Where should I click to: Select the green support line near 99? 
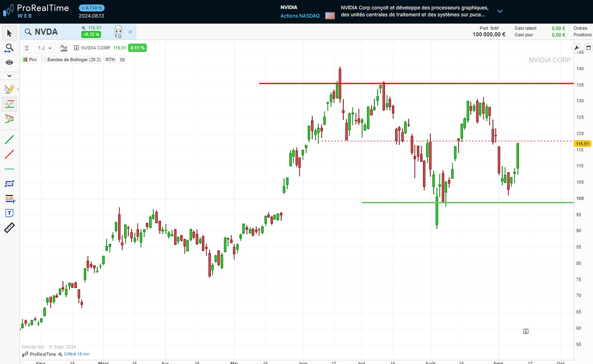click(467, 202)
